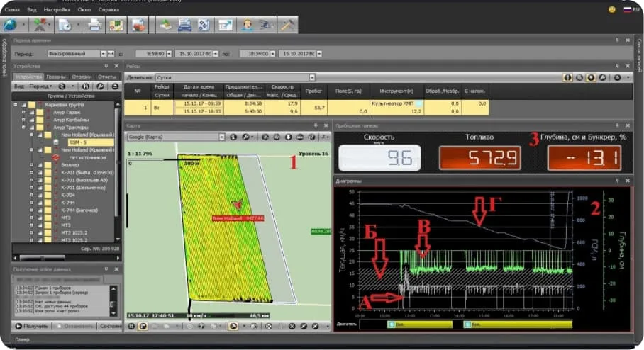Click the wrench icon in devices panel
The image size is (644, 350).
pos(101,86)
